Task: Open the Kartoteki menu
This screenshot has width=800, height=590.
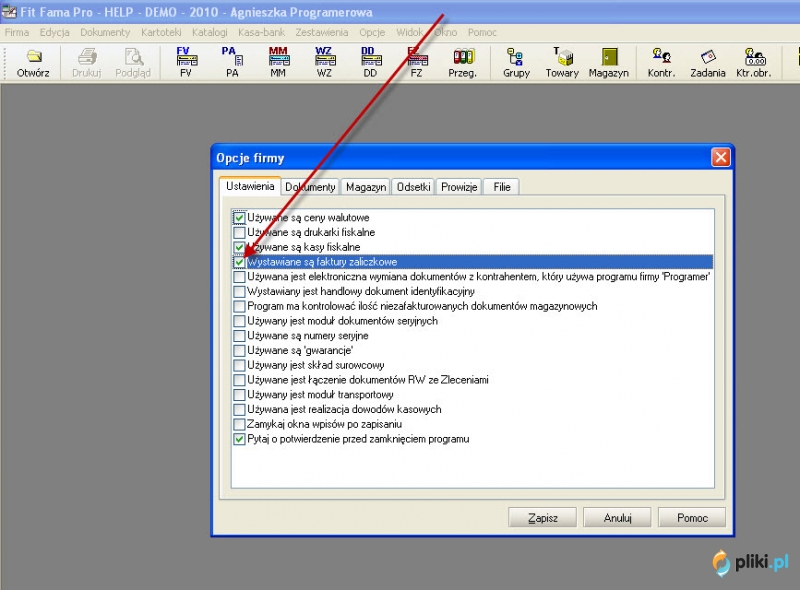Action: point(161,33)
